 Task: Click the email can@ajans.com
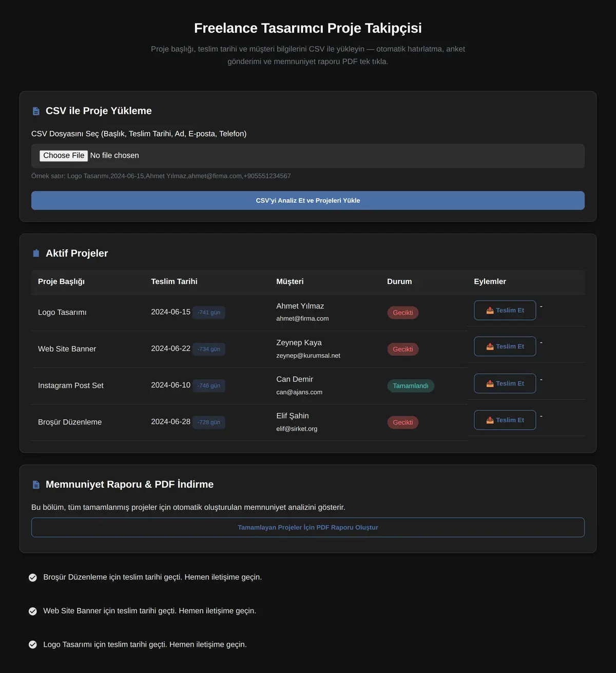click(299, 392)
